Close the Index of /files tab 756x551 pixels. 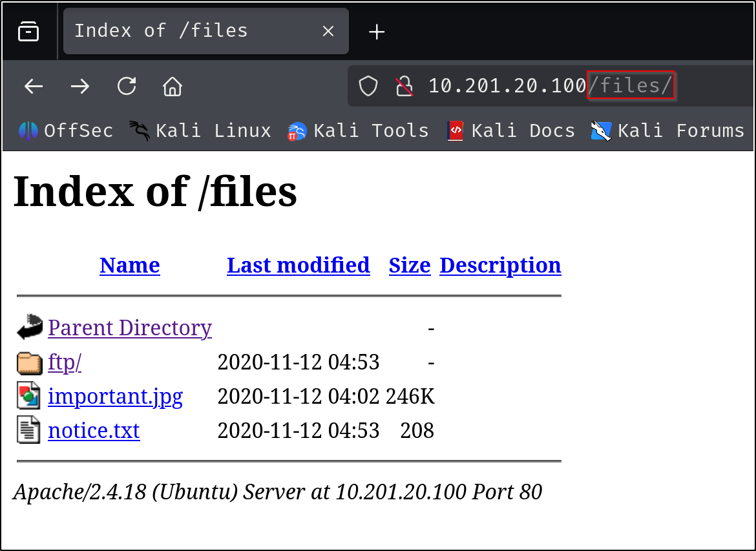pyautogui.click(x=328, y=31)
